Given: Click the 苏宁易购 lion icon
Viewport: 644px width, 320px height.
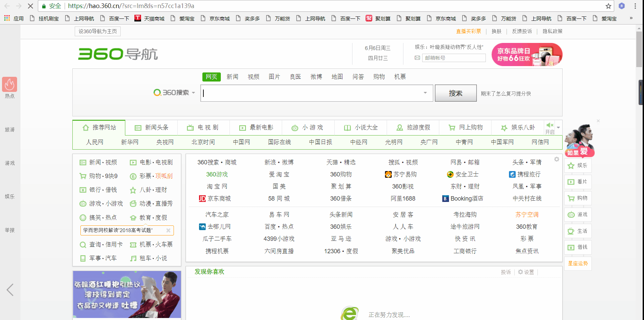Looking at the screenshot, I should [388, 174].
